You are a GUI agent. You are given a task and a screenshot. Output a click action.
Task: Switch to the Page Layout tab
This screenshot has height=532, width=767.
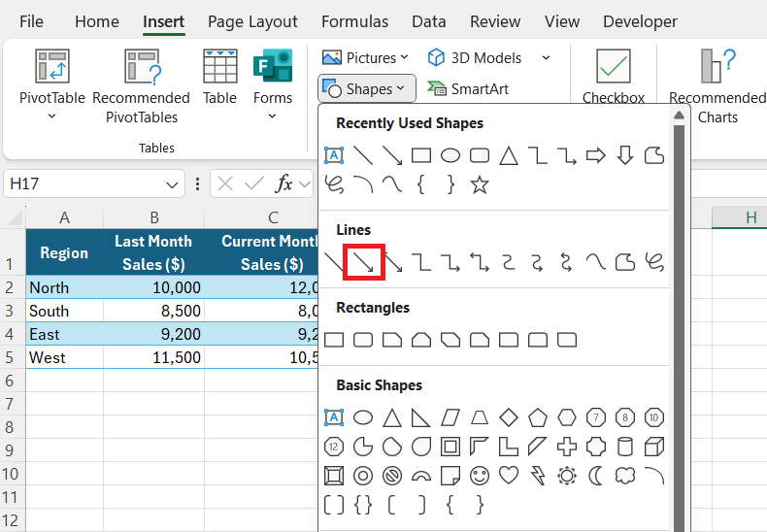(252, 21)
